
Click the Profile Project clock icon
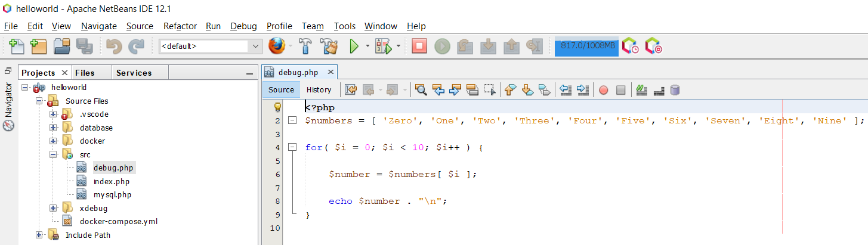[x=631, y=46]
